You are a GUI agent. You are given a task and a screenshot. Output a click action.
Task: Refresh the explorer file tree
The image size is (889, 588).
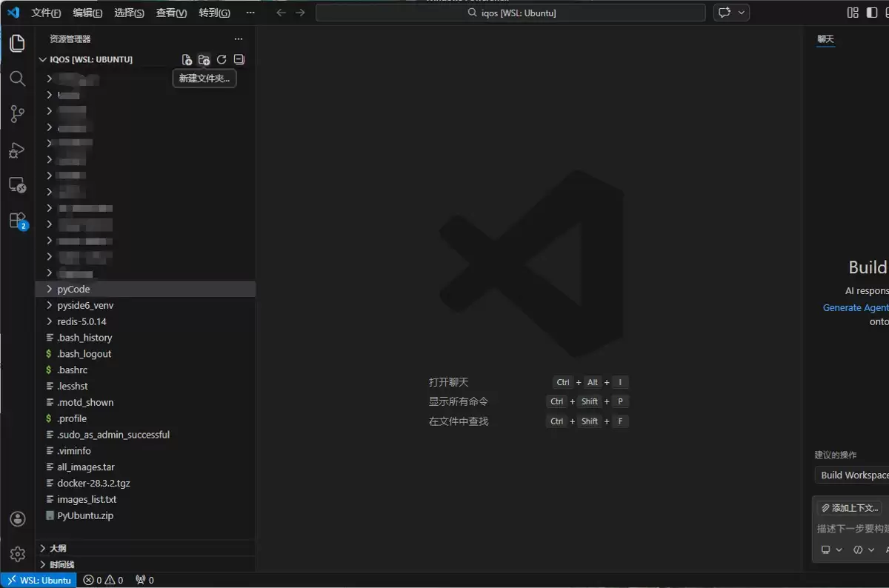tap(222, 59)
